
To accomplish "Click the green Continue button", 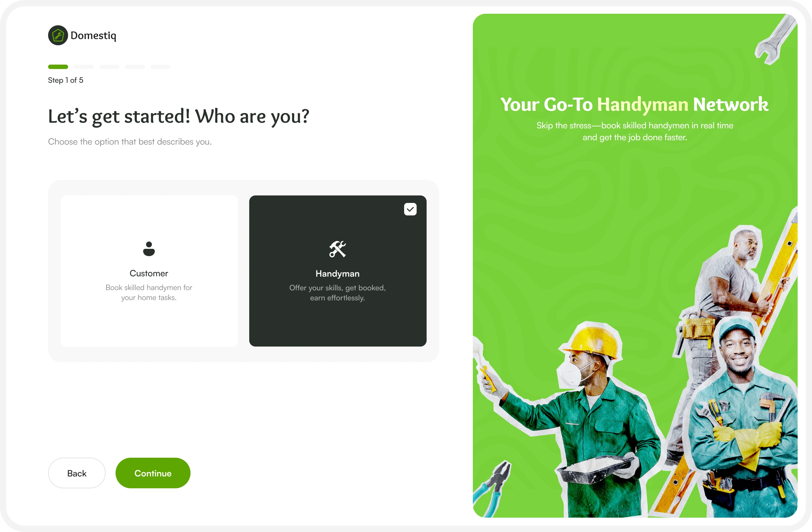I will point(153,473).
